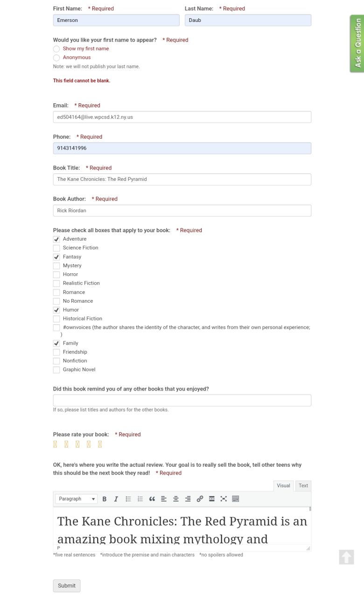This screenshot has height=598, width=364.
Task: Click the toolbar toggle keyboard icon
Action: [236, 499]
